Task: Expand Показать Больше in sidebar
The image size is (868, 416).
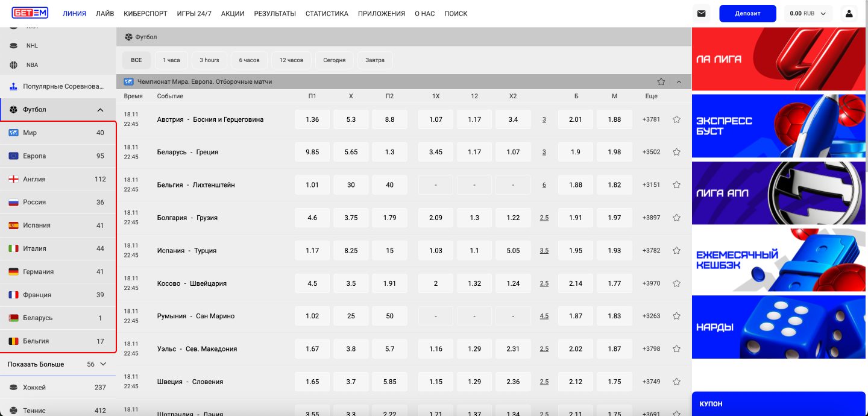Action: click(57, 364)
